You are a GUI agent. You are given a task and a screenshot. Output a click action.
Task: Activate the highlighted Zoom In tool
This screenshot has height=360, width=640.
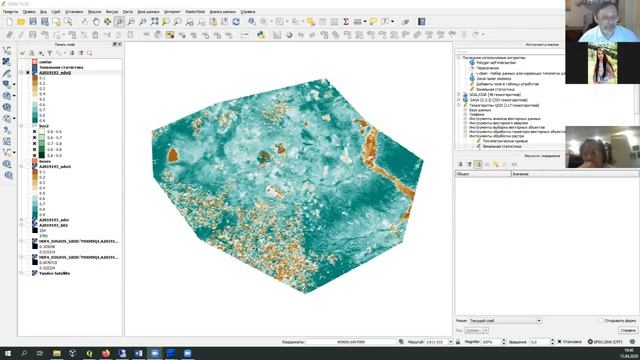pos(119,22)
